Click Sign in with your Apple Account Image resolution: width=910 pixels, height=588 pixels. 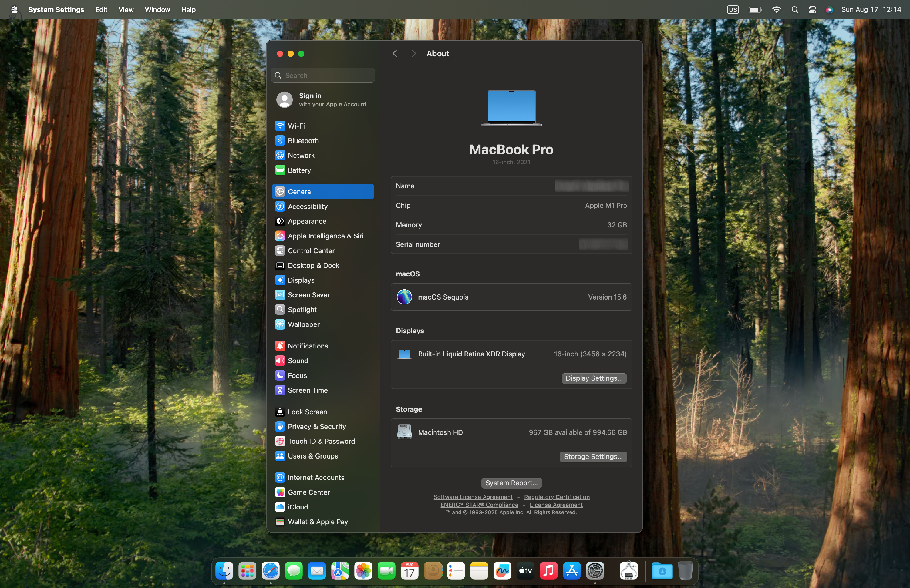pos(323,100)
